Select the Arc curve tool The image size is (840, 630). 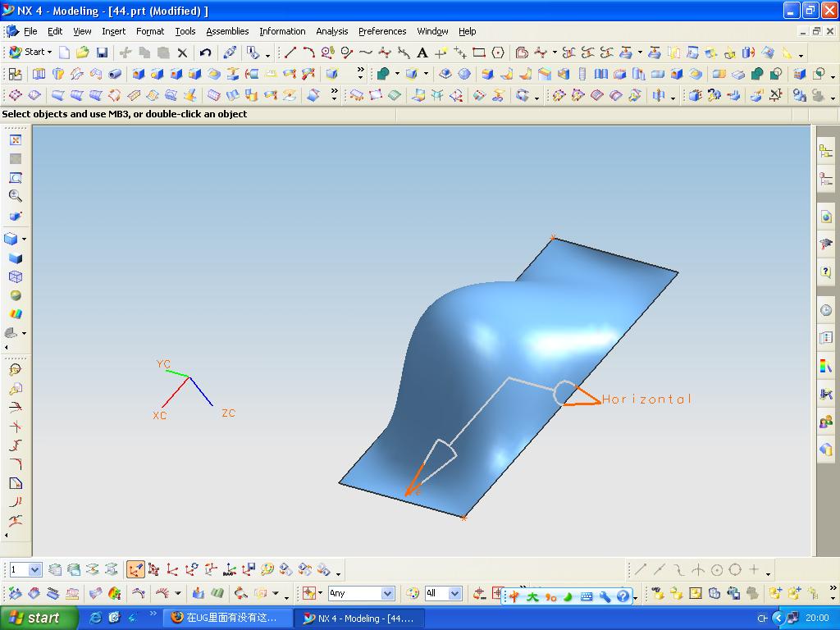pos(308,52)
